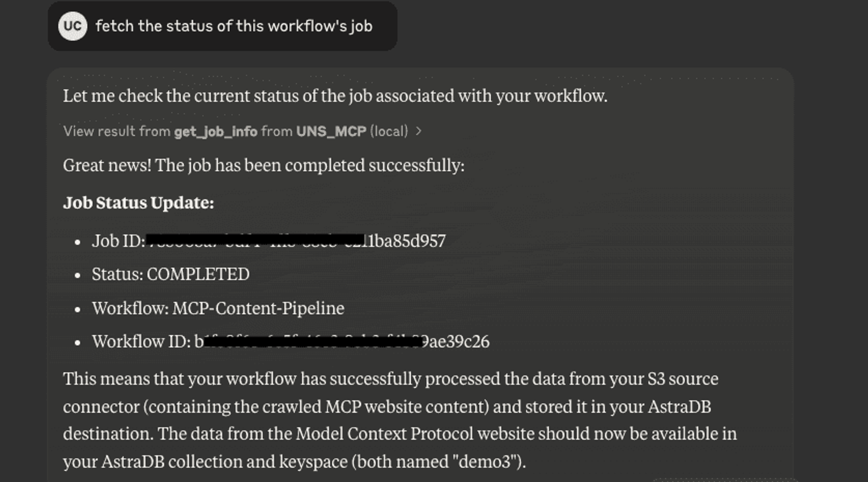The width and height of the screenshot is (868, 482).
Task: Click the 'Great news!' completion sentence
Action: pyautogui.click(x=264, y=165)
